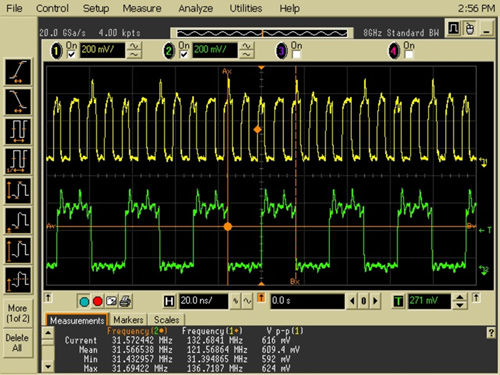Decrease channel 1 vertical scale
The image size is (500, 375).
coord(134,55)
